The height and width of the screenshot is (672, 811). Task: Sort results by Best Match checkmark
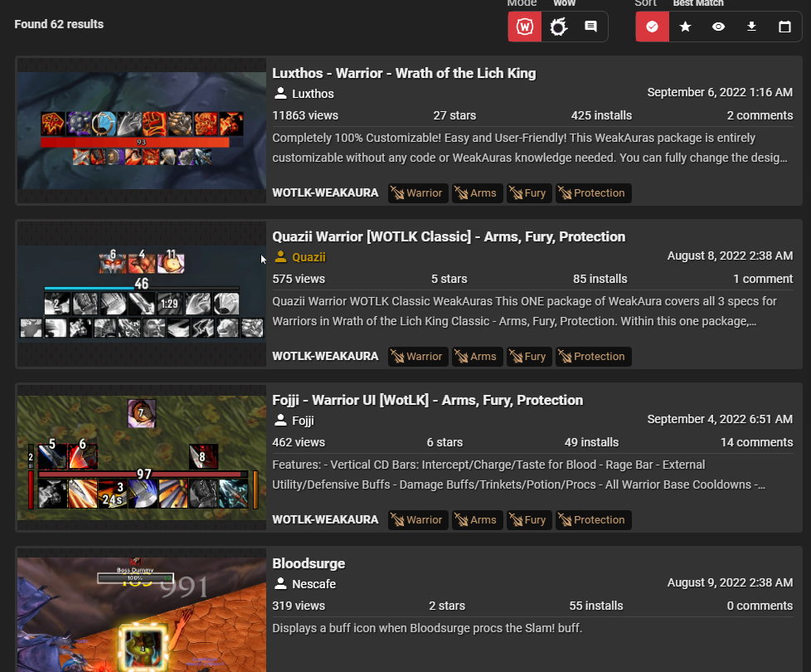tap(653, 27)
